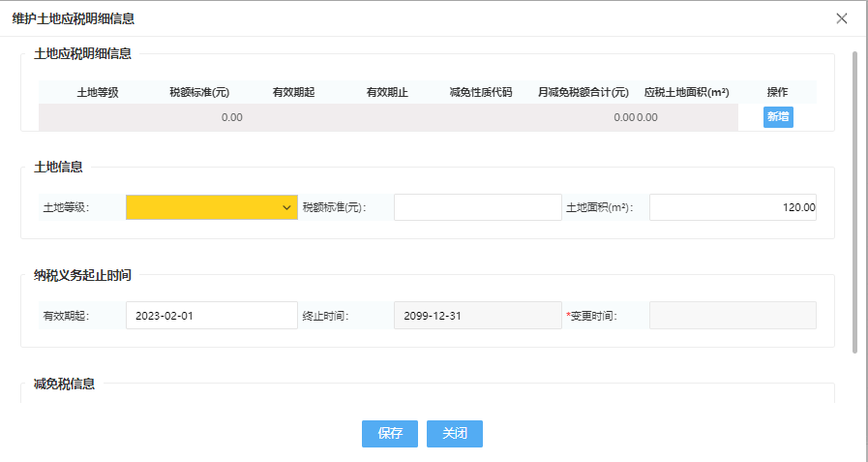Click the 土地面积 field showing 120.00
Image resolution: width=868 pixels, height=462 pixels.
pos(733,207)
